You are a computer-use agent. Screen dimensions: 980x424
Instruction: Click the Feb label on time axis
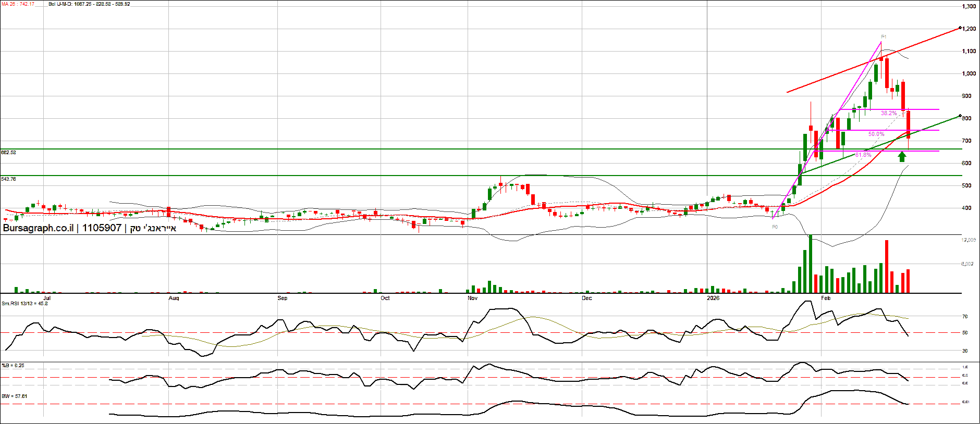point(825,298)
